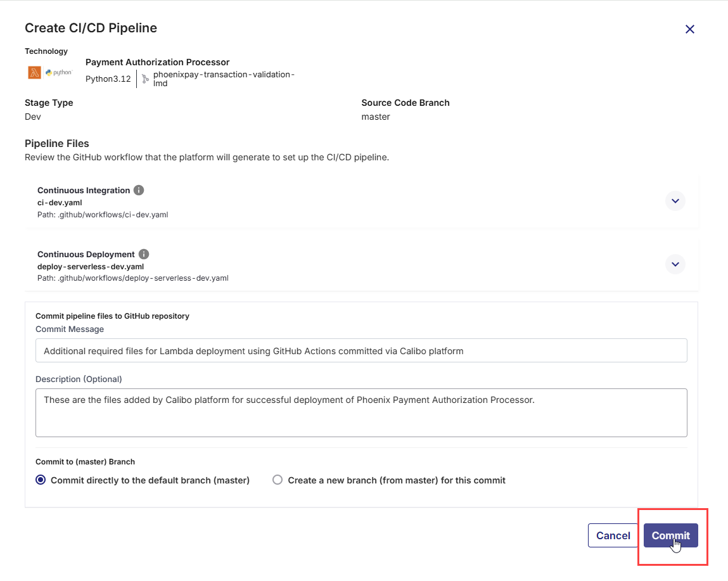
Task: Click the git branch icon beside the repository name
Action: tap(144, 79)
